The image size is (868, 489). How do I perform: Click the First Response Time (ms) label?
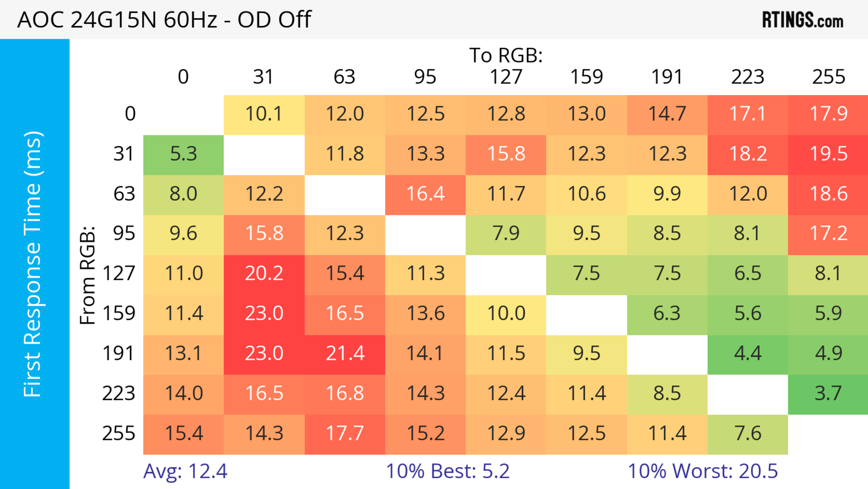[33, 264]
